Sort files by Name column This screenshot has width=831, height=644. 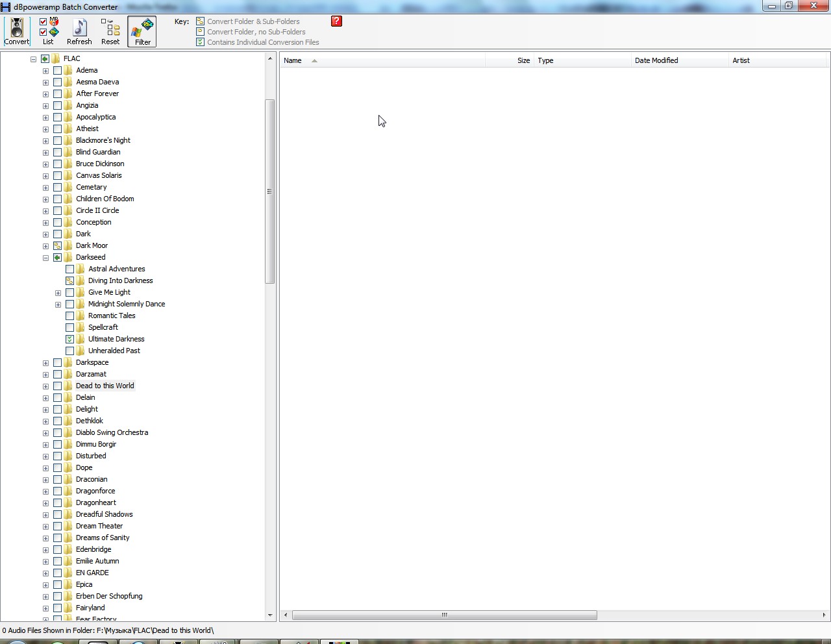(x=382, y=60)
